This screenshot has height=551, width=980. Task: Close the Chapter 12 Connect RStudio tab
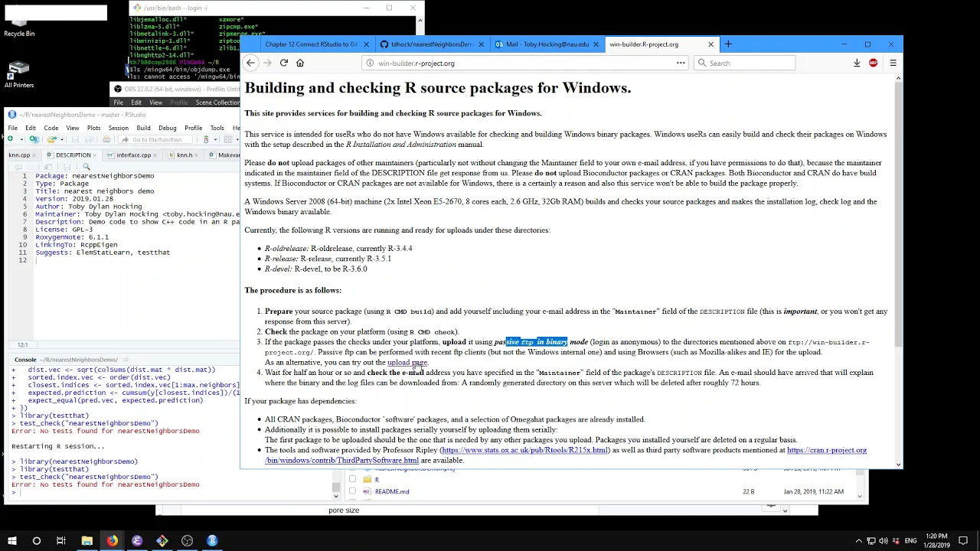(366, 44)
